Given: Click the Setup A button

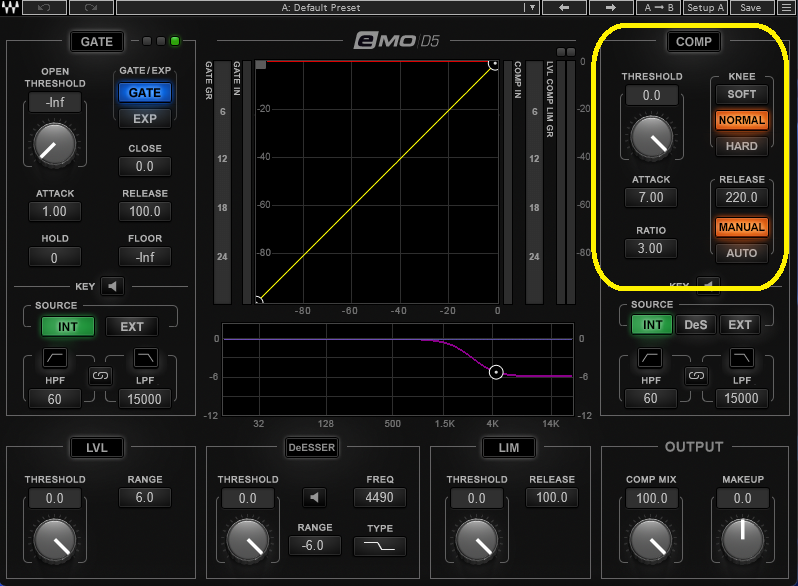Looking at the screenshot, I should click(705, 8).
